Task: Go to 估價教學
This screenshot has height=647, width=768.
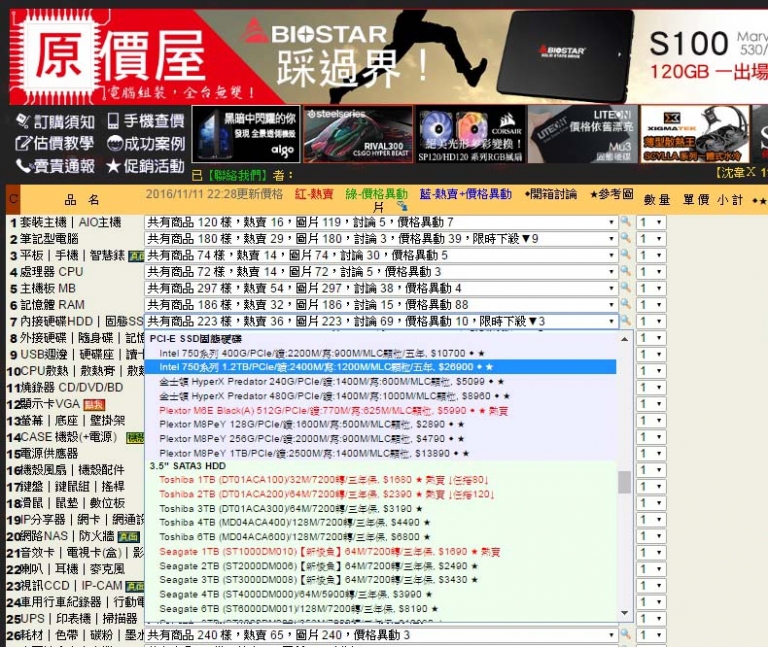Action: 55,144
